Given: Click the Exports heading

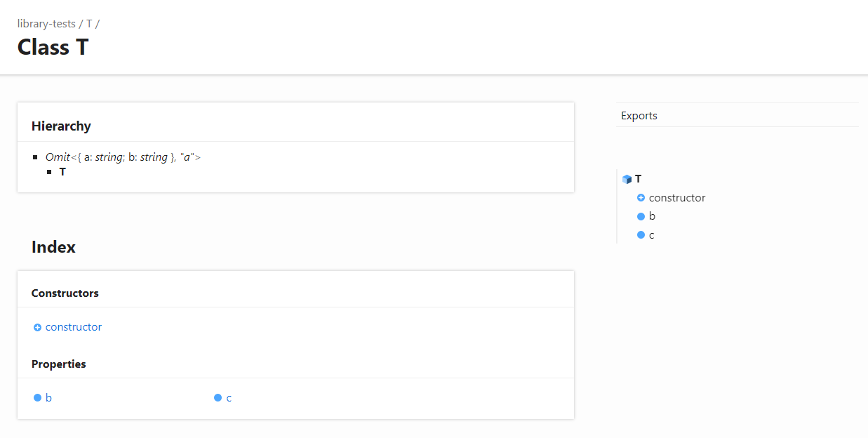Looking at the screenshot, I should [x=639, y=115].
